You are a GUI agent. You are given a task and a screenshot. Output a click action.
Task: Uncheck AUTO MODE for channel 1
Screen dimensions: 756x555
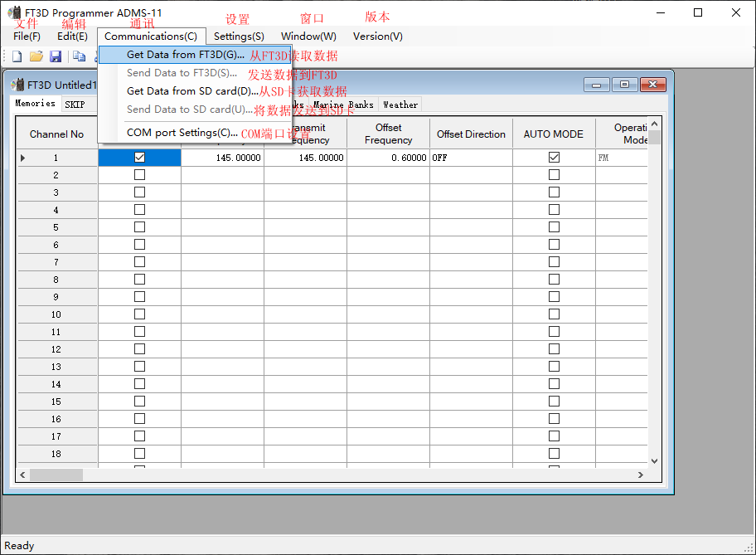click(554, 158)
